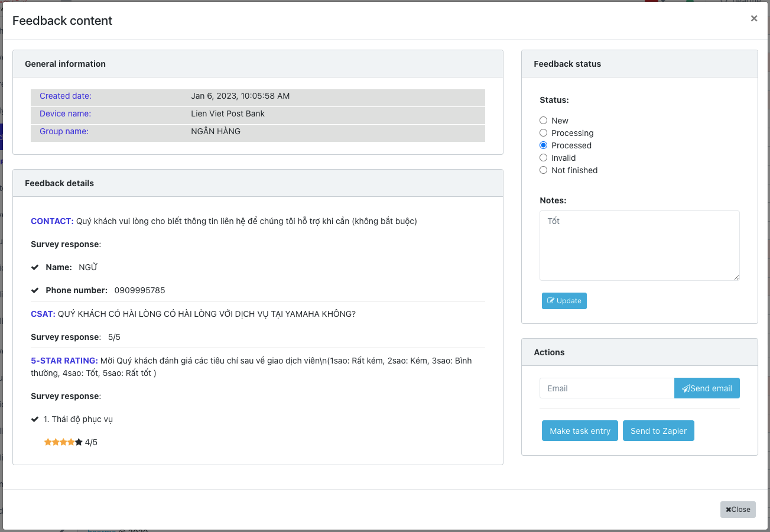Focus the Email input field
770x532 pixels.
tap(607, 388)
